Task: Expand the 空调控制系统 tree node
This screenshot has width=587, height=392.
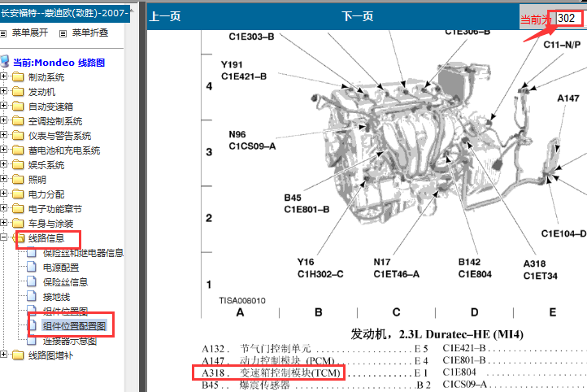Action: click(4, 120)
